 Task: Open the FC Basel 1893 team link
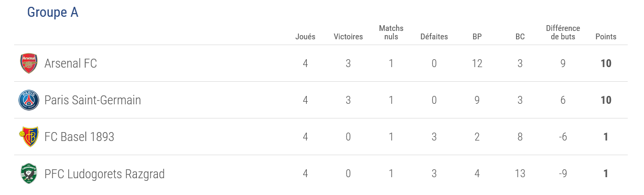click(79, 137)
